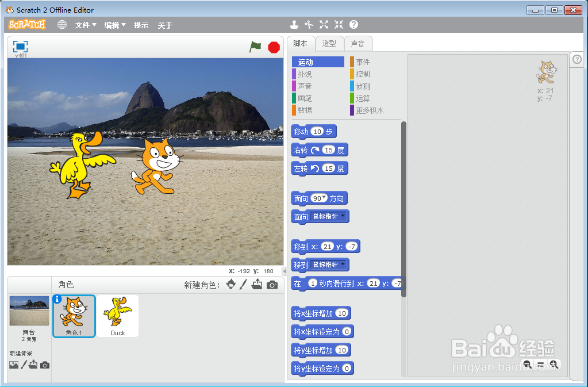This screenshot has height=387, width=588.
Task: Open the 关于 menu item
Action: tap(165, 25)
